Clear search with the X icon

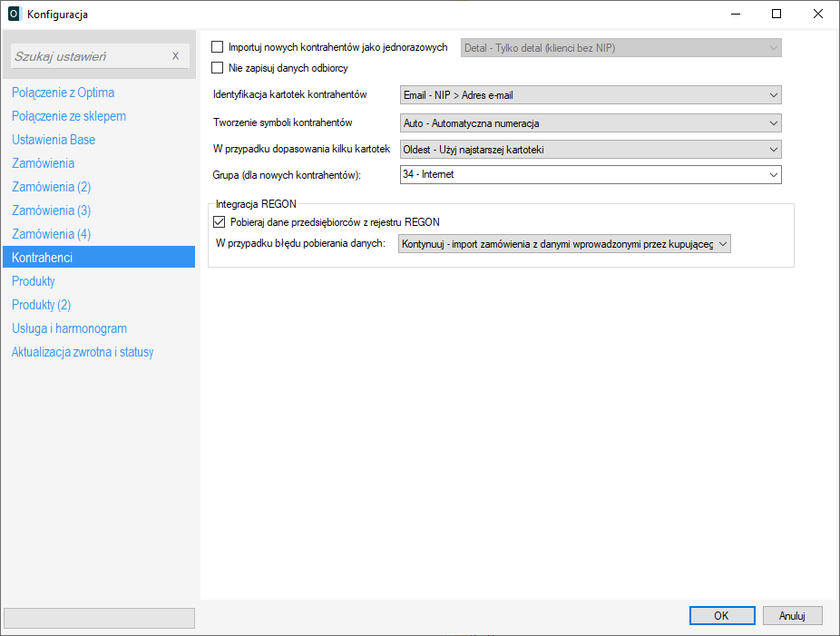175,56
